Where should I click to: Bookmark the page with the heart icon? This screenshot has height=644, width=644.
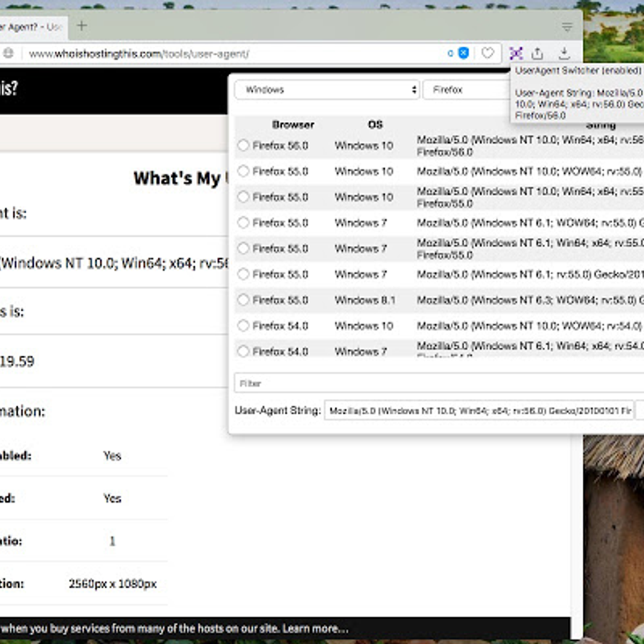point(487,53)
